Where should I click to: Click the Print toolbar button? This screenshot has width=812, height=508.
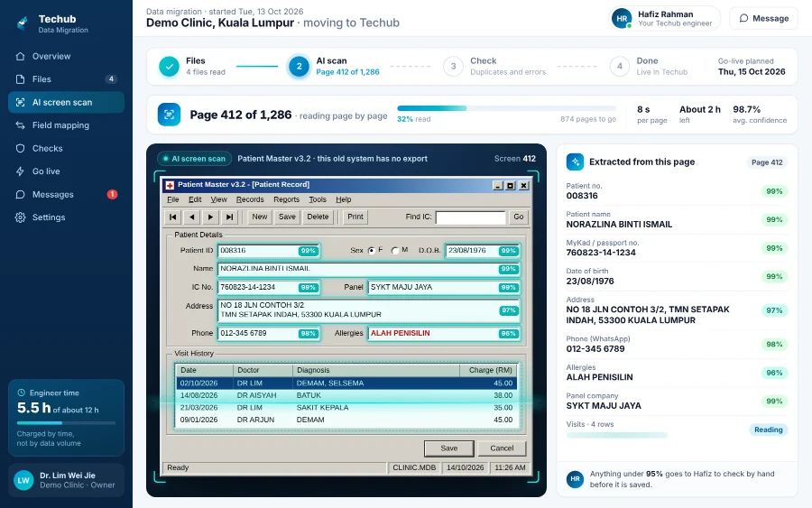355,217
